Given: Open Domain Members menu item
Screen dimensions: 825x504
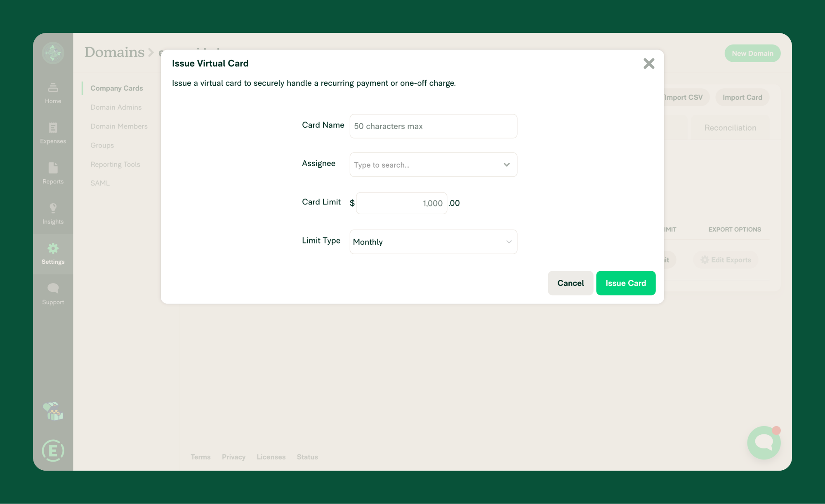Looking at the screenshot, I should click(x=119, y=126).
